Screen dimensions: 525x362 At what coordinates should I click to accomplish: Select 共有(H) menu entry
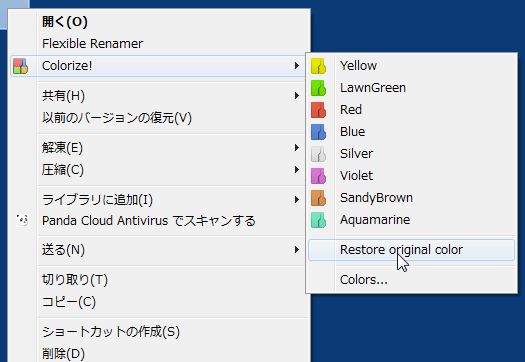[159, 96]
